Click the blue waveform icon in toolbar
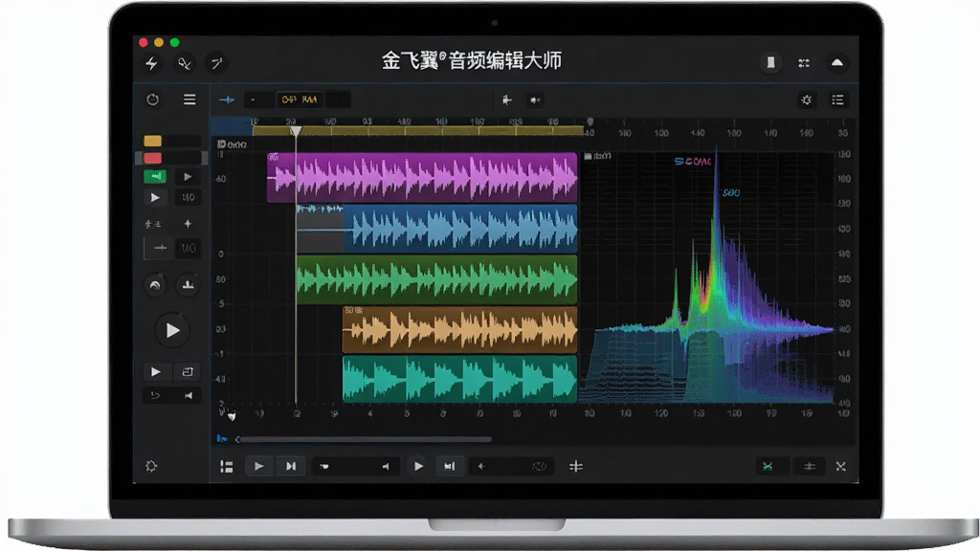 coord(227,99)
